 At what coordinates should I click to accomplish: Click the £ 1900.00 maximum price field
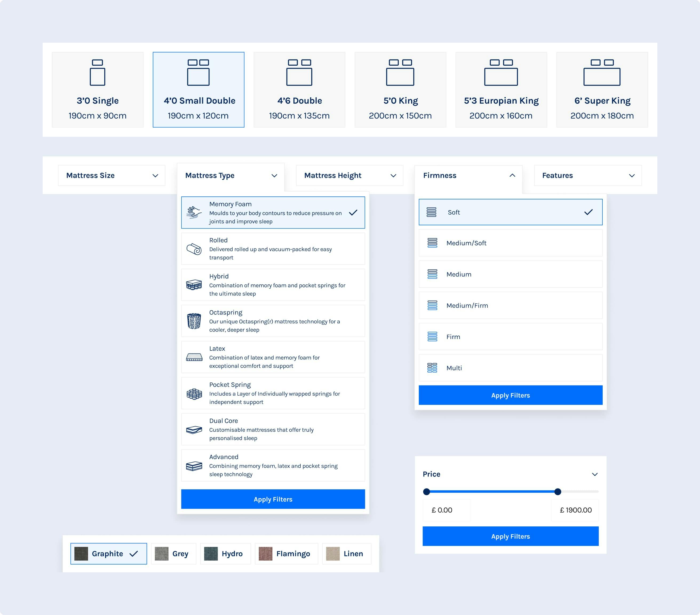point(575,510)
